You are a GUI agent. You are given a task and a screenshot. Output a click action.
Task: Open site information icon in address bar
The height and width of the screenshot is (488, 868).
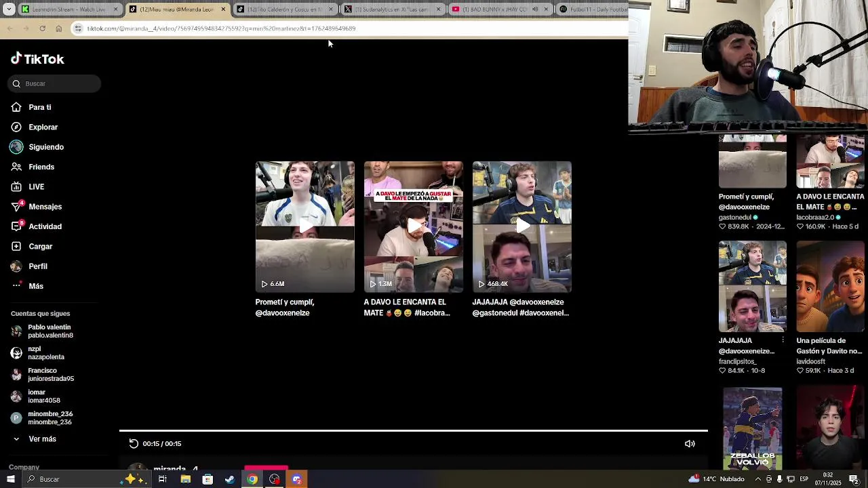(x=78, y=28)
